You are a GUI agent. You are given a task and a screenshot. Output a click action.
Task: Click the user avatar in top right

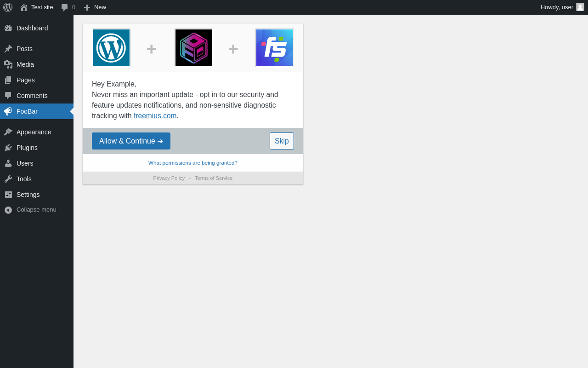click(580, 7)
